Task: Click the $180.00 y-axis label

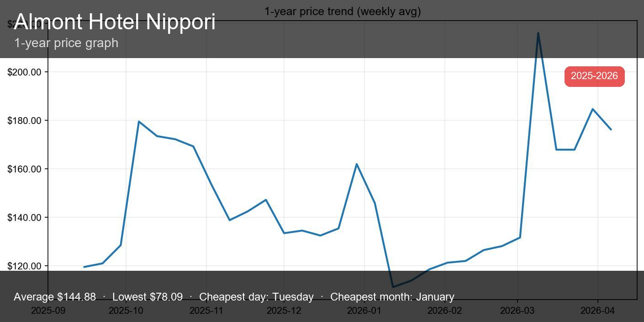Action: coord(24,121)
